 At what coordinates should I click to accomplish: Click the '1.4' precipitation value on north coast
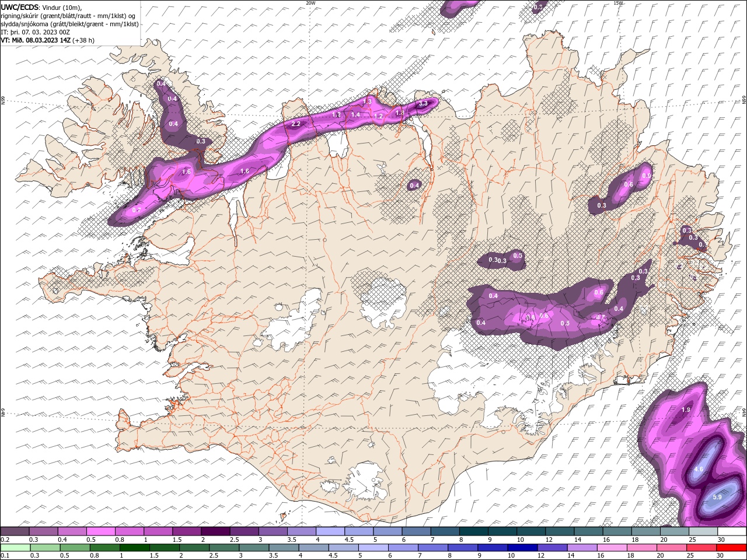click(x=355, y=115)
